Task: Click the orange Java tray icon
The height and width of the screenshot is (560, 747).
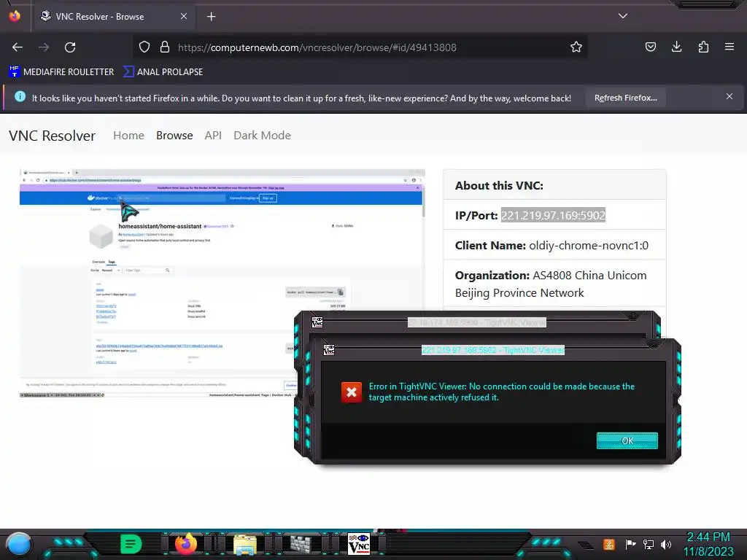Action: coord(609,544)
